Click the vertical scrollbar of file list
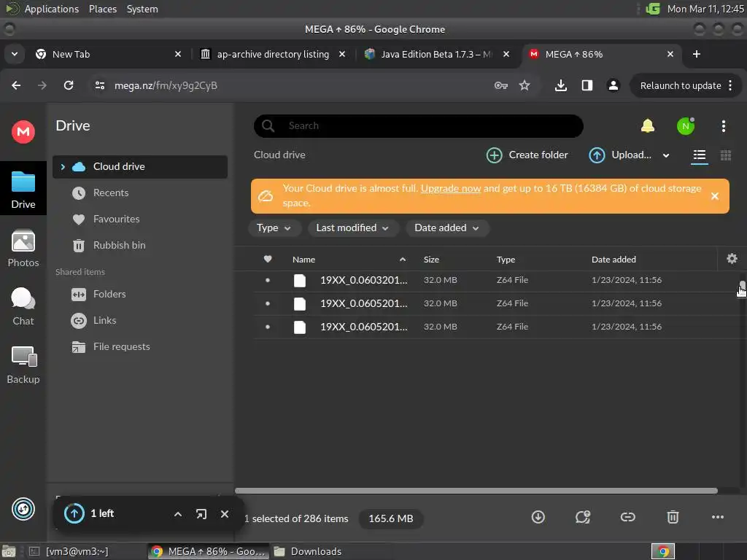The width and height of the screenshot is (747, 560). pyautogui.click(x=742, y=287)
